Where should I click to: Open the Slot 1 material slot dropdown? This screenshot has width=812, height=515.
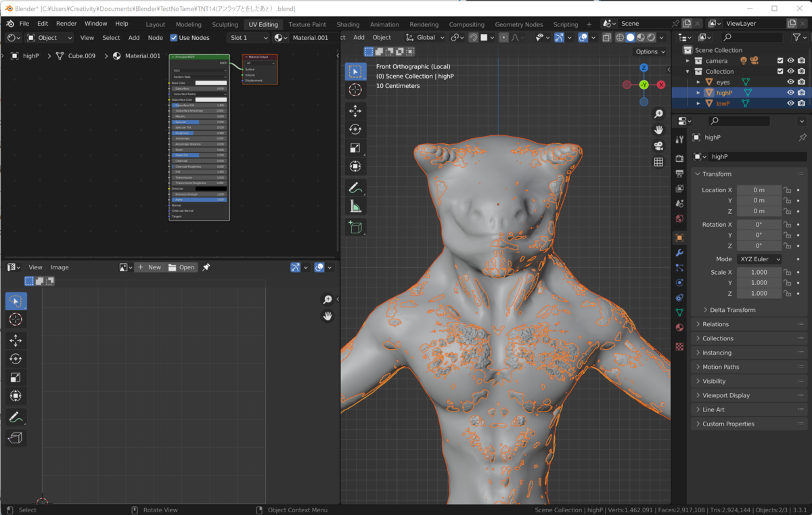(248, 38)
